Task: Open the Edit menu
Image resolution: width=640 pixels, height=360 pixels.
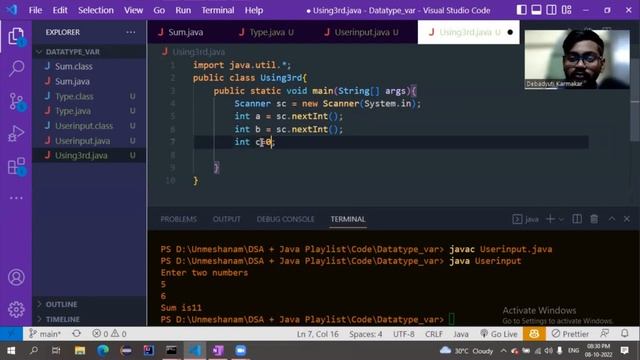Action: pyautogui.click(x=60, y=10)
